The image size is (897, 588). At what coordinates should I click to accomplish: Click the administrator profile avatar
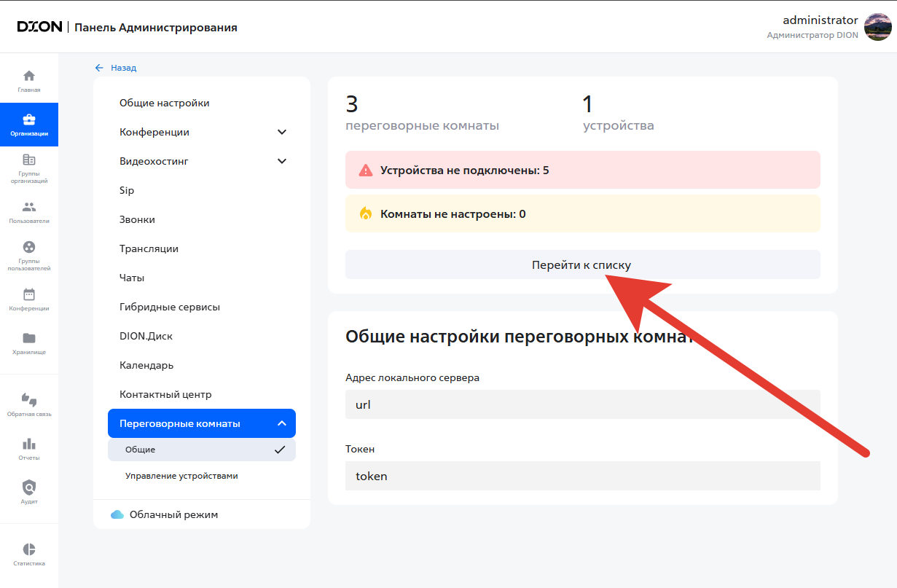[x=877, y=27]
